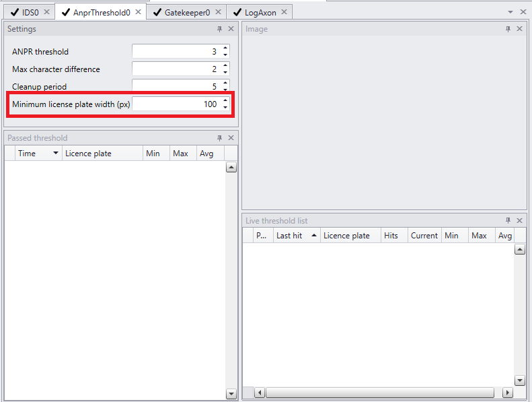Sort Live threshold list by Avg
This screenshot has width=532, height=402.
(505, 236)
